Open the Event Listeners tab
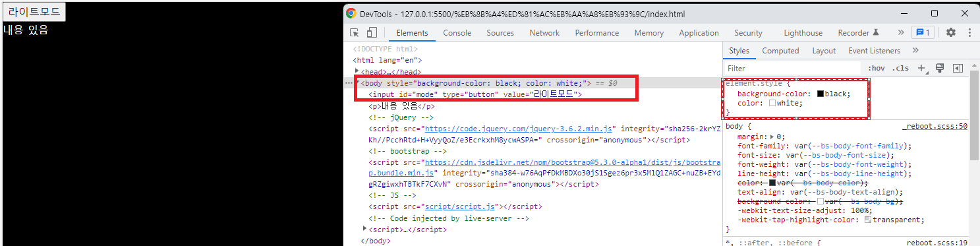Screen dimensions: 980x246 point(874,51)
